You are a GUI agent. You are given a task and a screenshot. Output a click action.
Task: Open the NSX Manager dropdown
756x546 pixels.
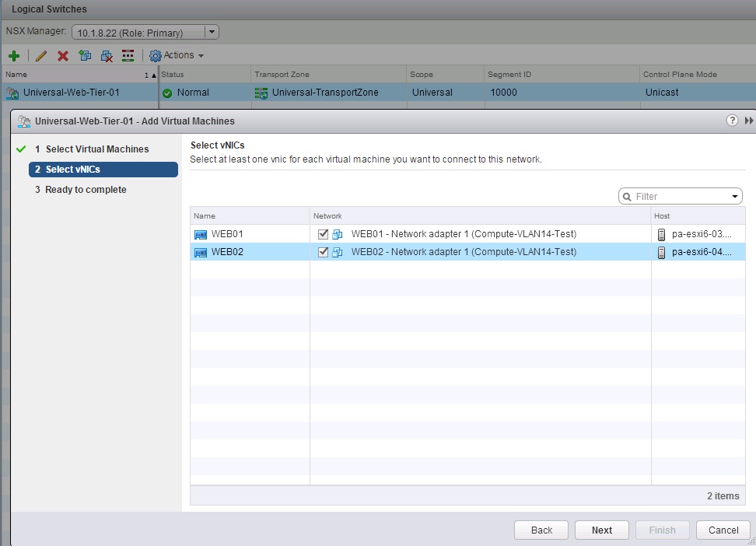click(x=210, y=32)
